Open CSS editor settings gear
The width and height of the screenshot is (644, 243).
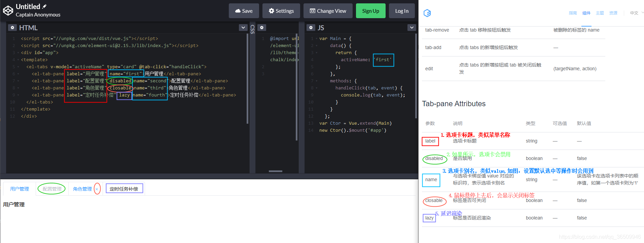pyautogui.click(x=262, y=28)
